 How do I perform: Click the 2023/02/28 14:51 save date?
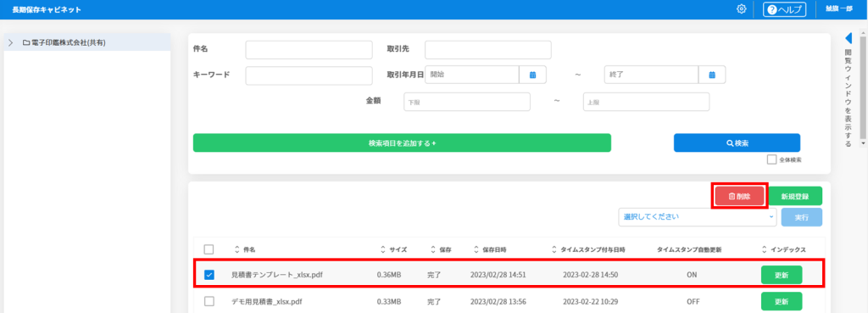[x=498, y=274]
